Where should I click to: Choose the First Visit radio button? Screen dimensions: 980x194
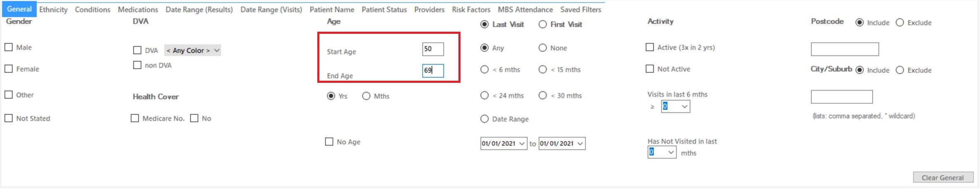click(x=543, y=24)
